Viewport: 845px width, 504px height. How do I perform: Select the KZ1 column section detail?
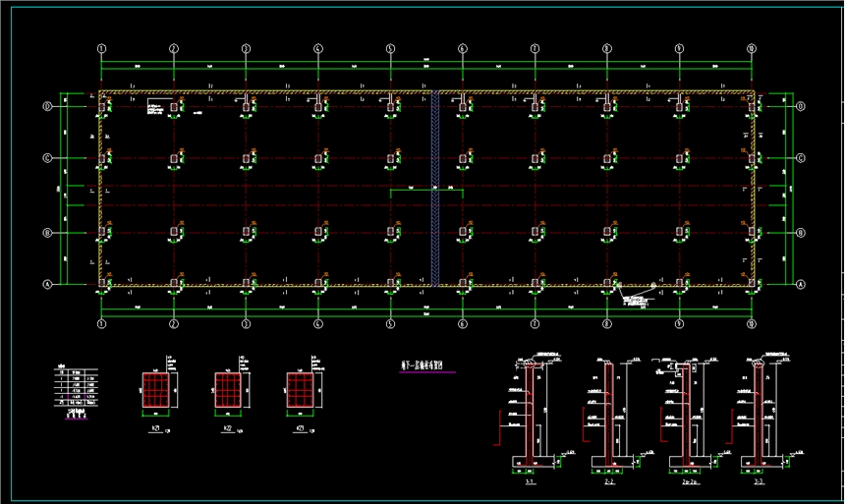pos(154,390)
